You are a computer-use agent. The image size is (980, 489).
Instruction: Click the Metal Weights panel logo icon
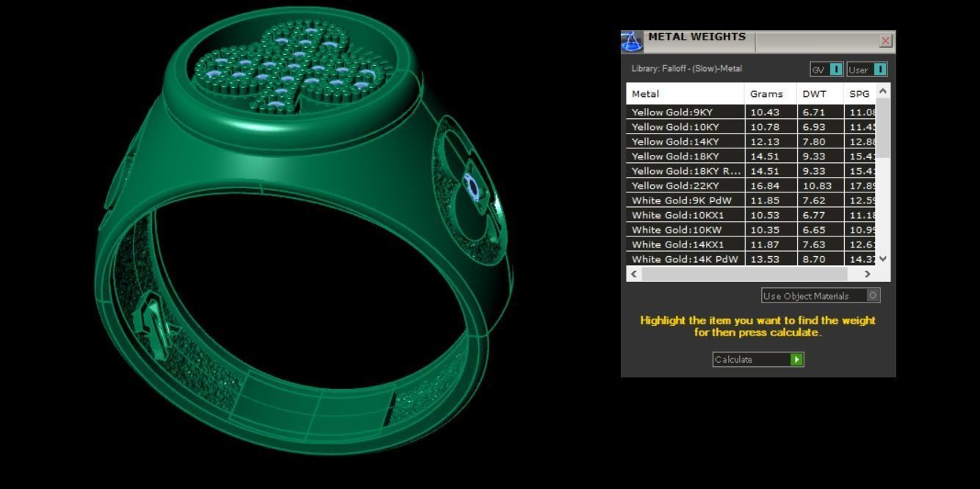pyautogui.click(x=632, y=41)
